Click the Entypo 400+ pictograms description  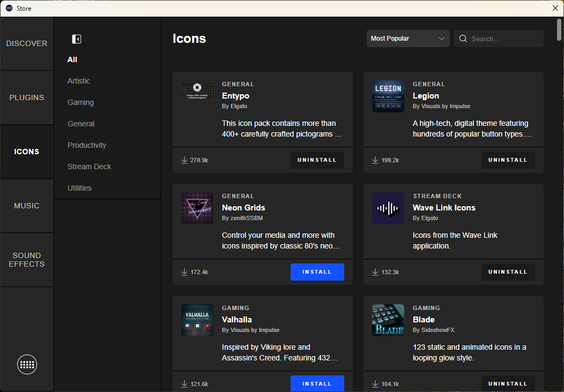281,129
